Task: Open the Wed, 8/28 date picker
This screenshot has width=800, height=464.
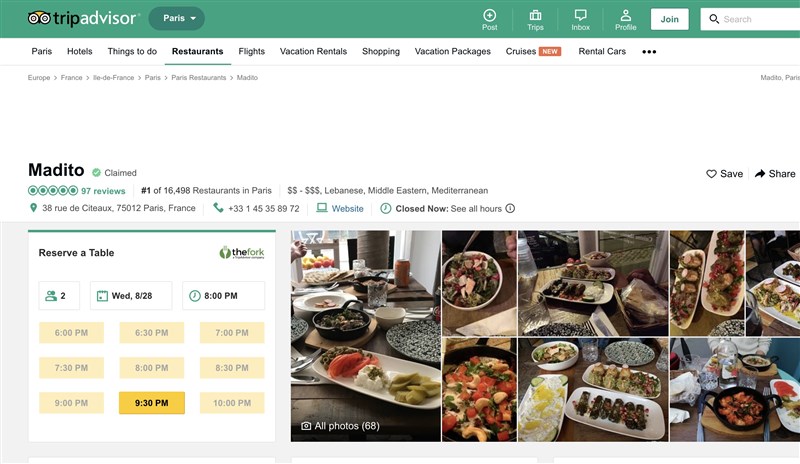Action: pyautogui.click(x=131, y=296)
